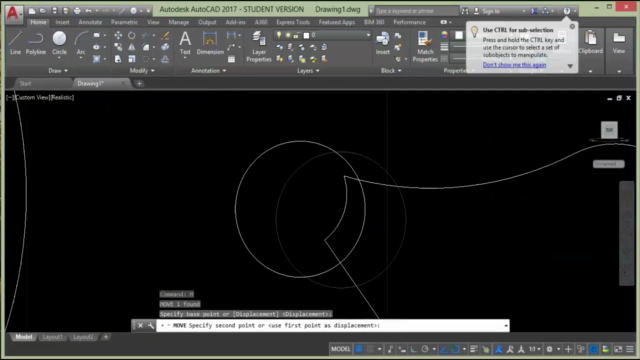The image size is (640, 360).
Task: Open the Home ribbon tab
Action: click(38, 22)
